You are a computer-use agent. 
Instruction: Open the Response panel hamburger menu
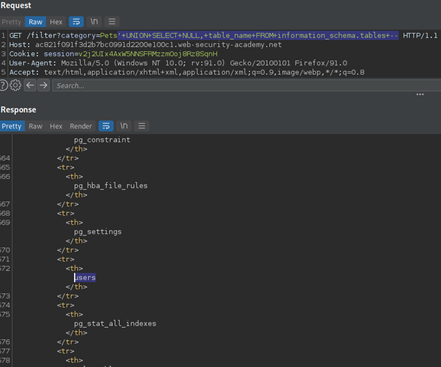(x=142, y=126)
